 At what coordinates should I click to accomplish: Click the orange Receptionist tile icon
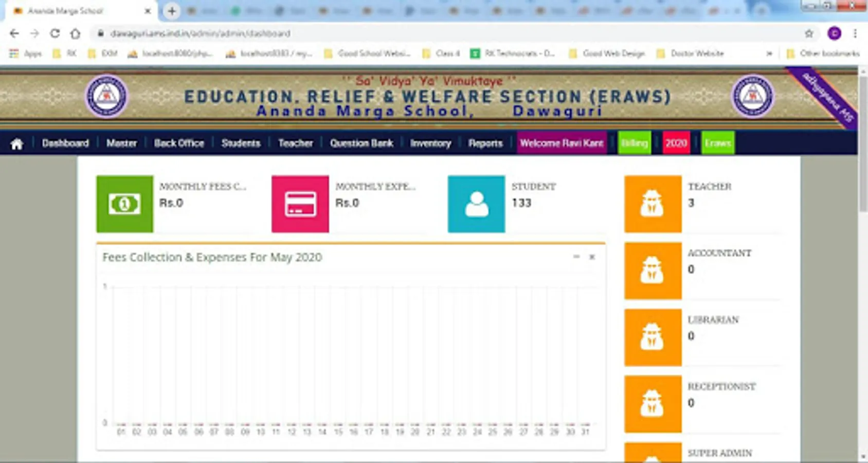[x=653, y=404]
